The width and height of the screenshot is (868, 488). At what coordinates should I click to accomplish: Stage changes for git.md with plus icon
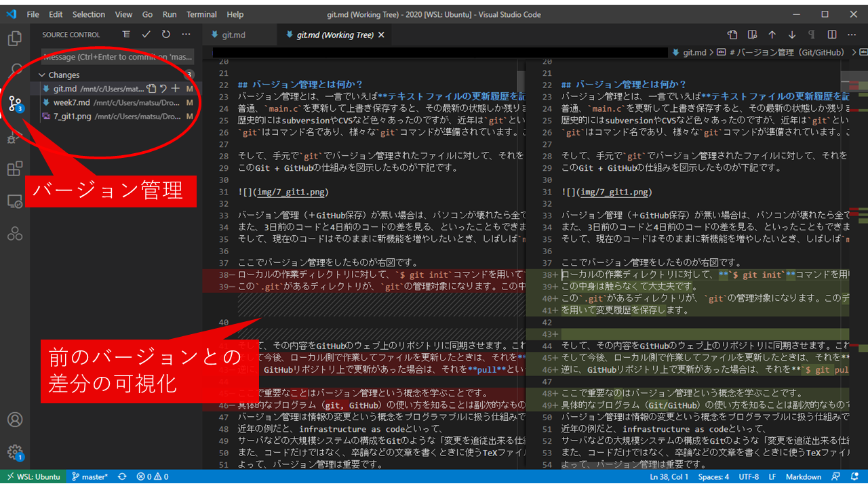(176, 88)
